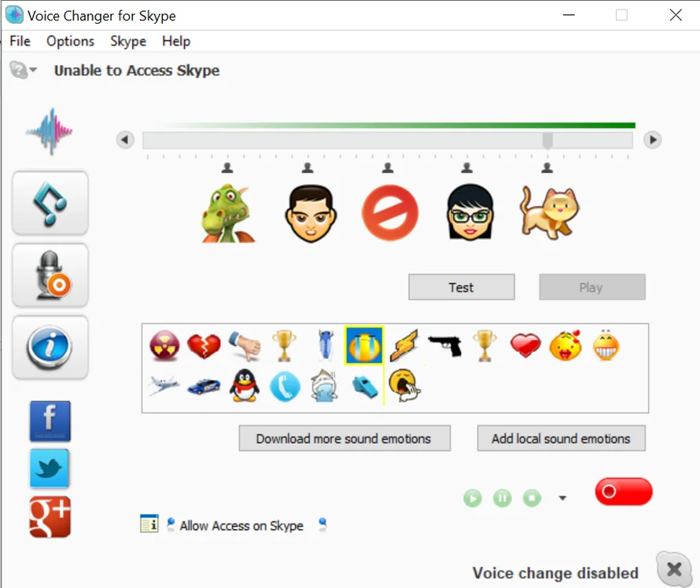Open the File menu
The width and height of the screenshot is (700, 588).
pyautogui.click(x=20, y=41)
